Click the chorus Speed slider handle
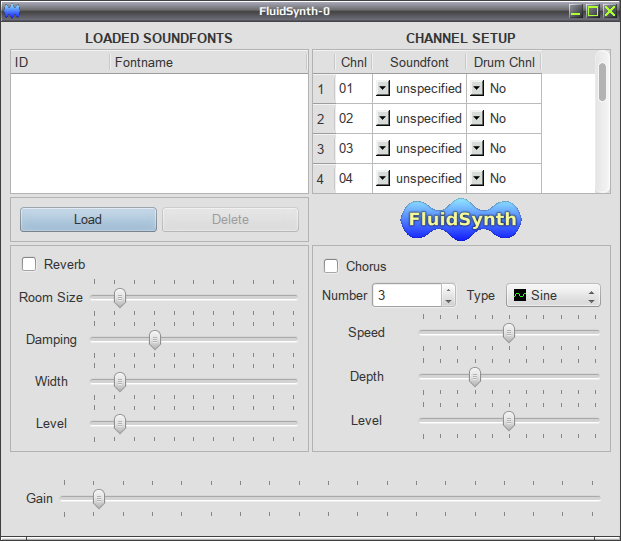Image resolution: width=621 pixels, height=541 pixels. 509,333
